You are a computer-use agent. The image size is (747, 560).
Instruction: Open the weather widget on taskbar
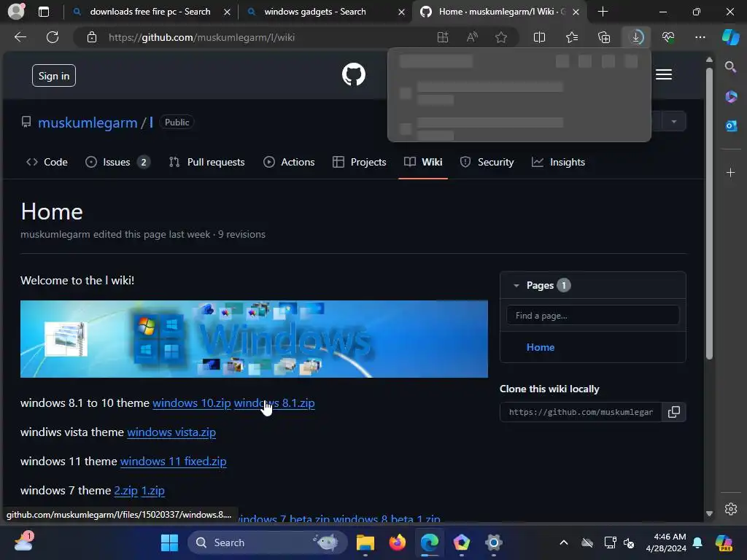pyautogui.click(x=23, y=542)
